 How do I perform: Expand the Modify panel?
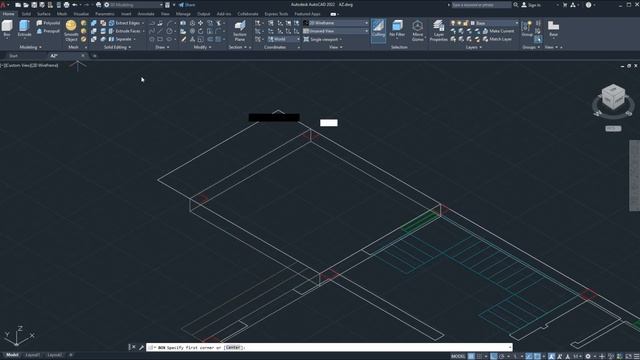202,47
